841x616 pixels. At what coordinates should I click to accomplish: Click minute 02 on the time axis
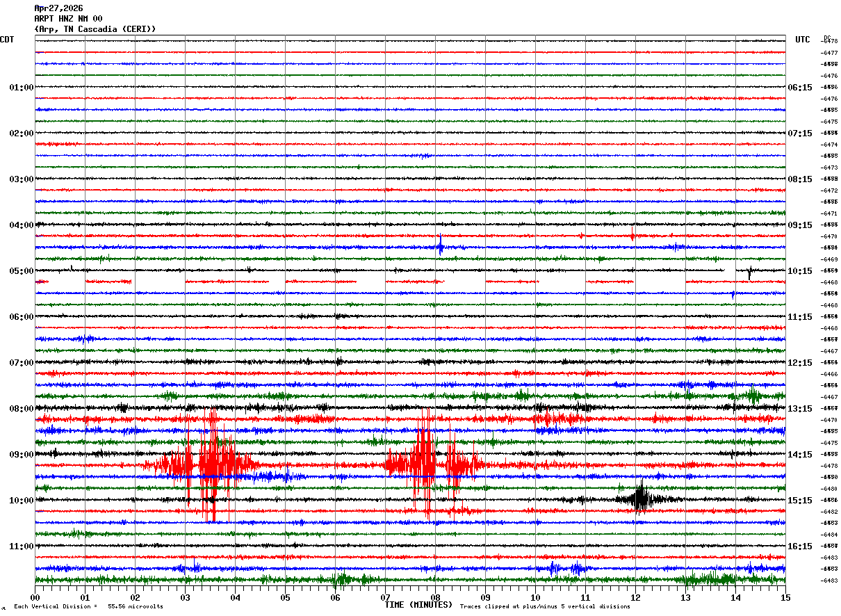click(x=135, y=597)
